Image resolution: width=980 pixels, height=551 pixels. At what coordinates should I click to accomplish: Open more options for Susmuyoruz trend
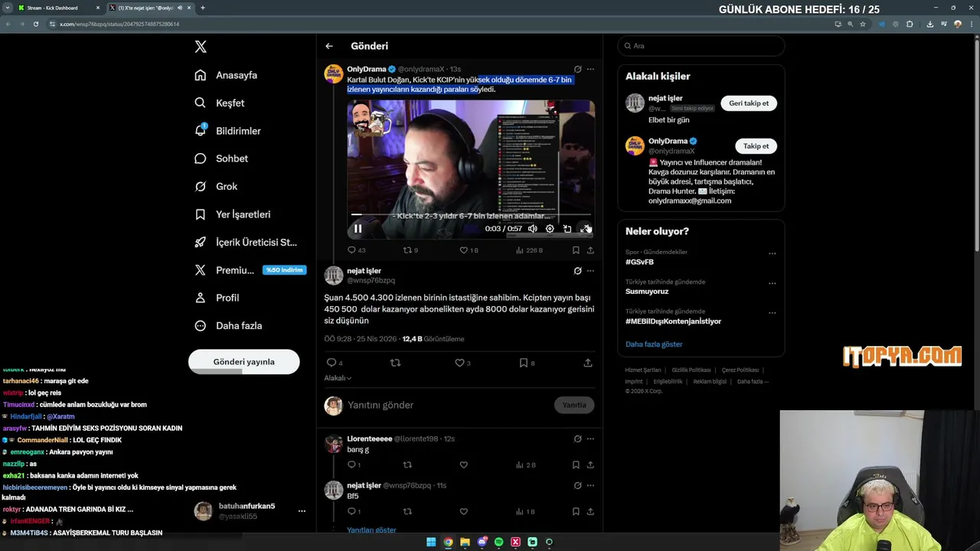coord(772,283)
